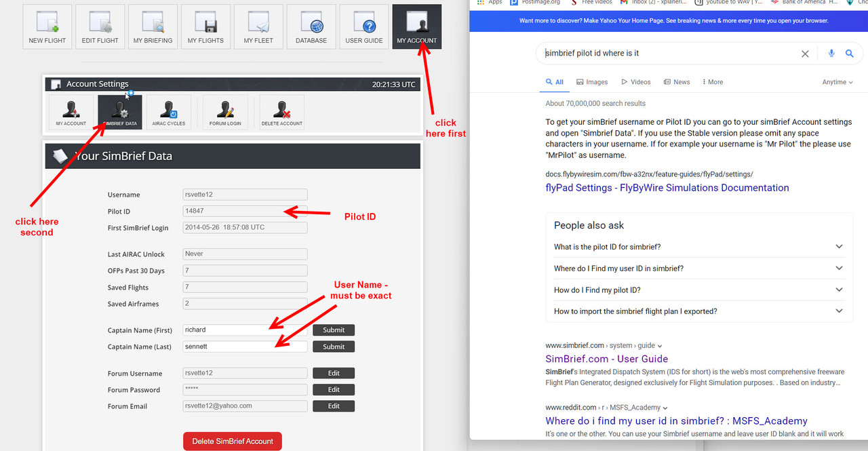
Task: Open dropdown arrow beside www.simbrief.com result
Action: tap(660, 346)
